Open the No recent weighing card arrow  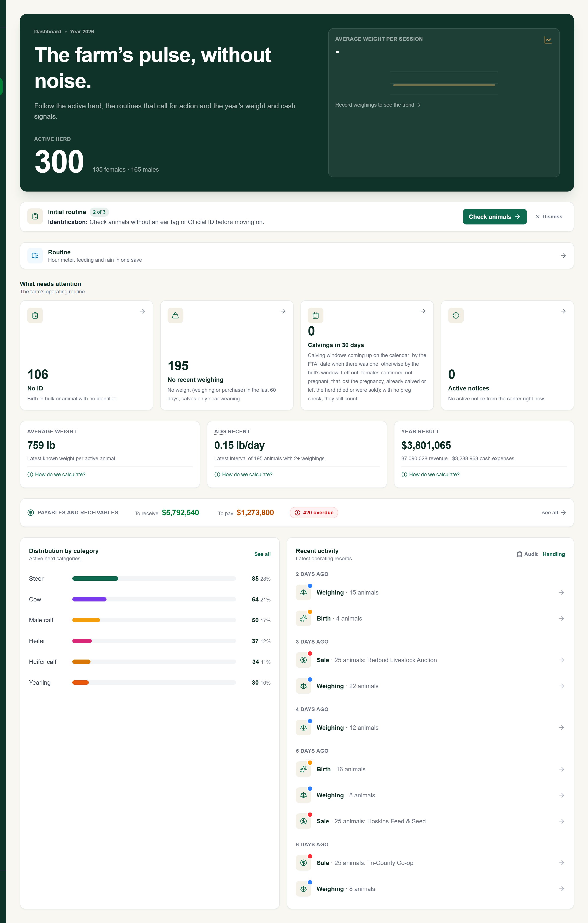[282, 311]
